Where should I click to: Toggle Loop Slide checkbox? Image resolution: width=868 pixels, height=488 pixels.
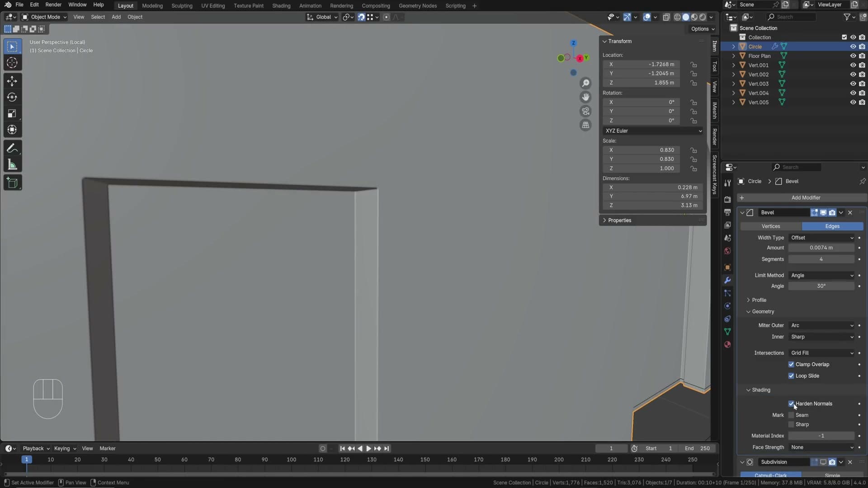point(791,376)
